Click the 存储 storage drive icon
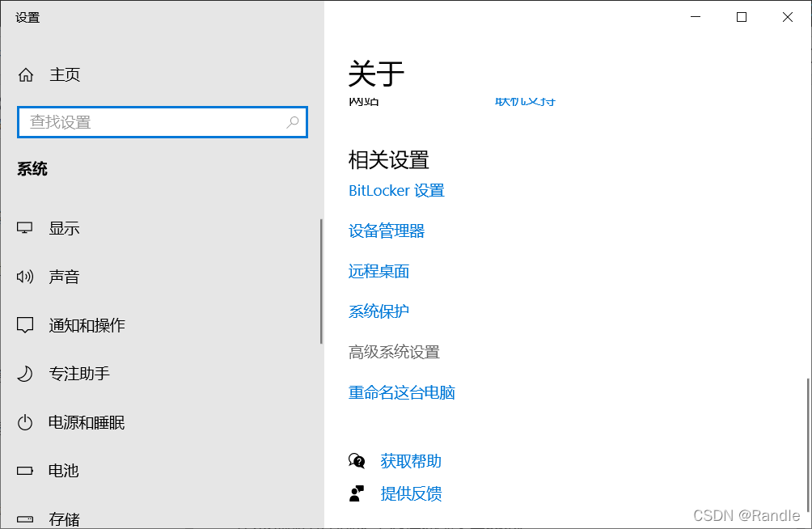The width and height of the screenshot is (812, 529). (26, 519)
